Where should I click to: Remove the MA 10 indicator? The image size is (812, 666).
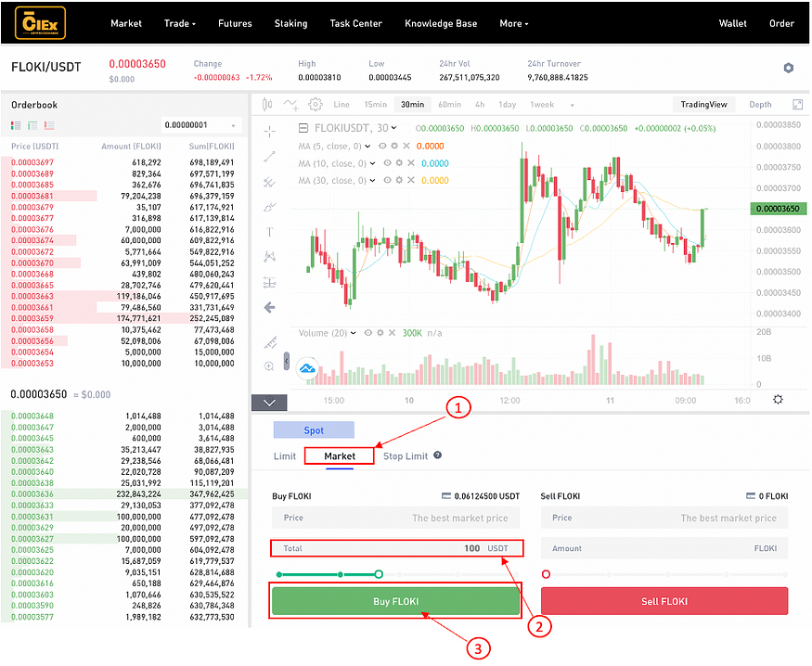(411, 163)
